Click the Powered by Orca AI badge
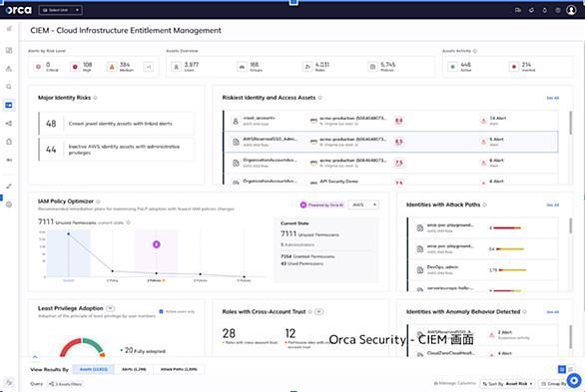This screenshot has width=585, height=392. 321,204
